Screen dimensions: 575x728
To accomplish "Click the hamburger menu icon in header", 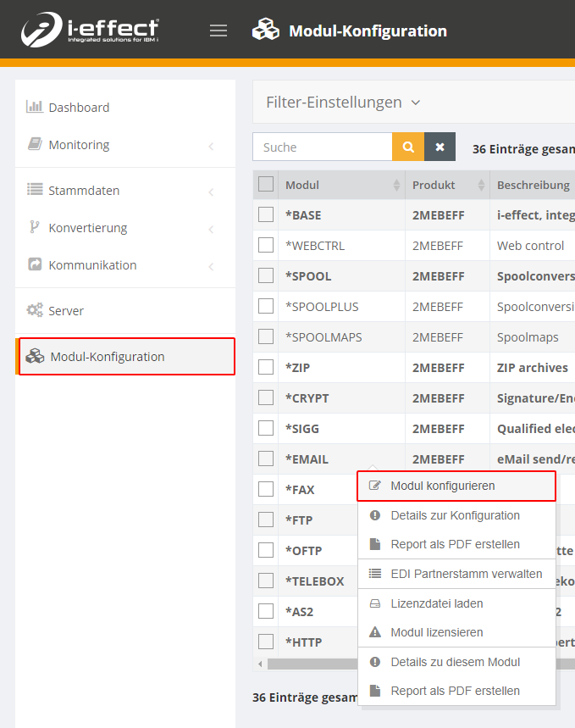I will pos(218,31).
